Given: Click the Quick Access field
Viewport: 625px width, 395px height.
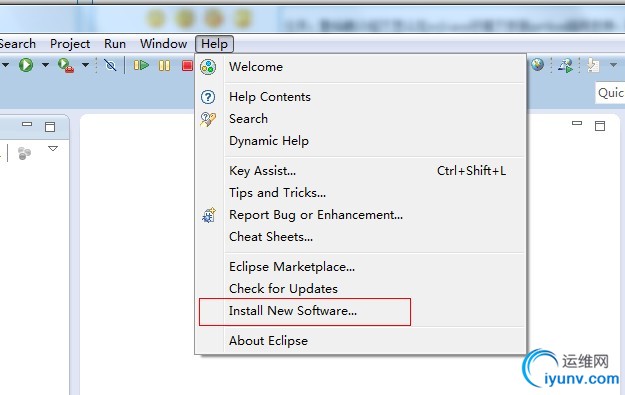Looking at the screenshot, I should pyautogui.click(x=610, y=93).
